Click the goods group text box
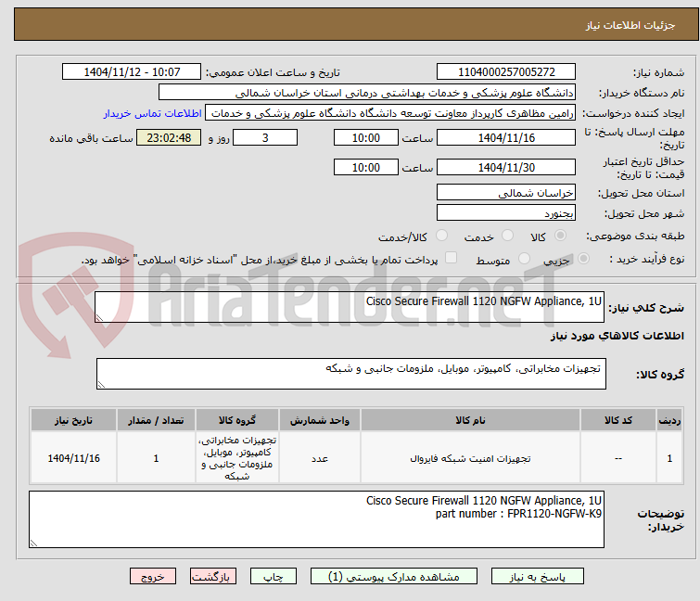700x601 pixels. [351, 374]
